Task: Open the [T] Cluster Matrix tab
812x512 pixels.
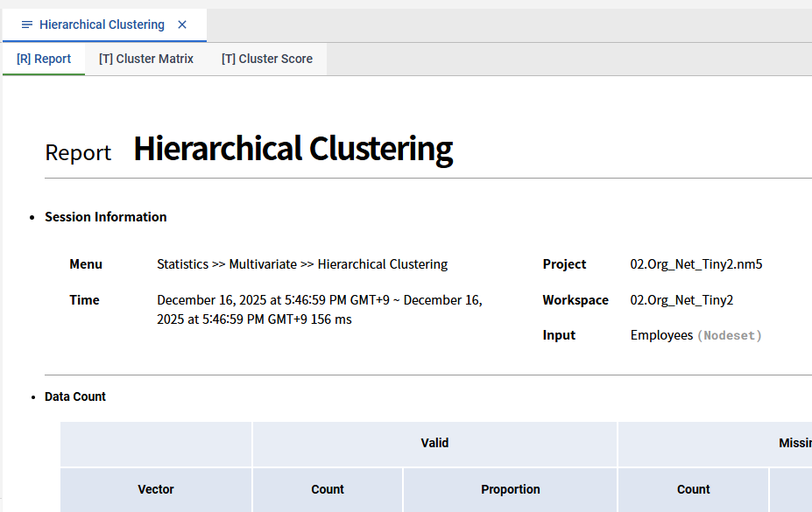Action: [146, 59]
